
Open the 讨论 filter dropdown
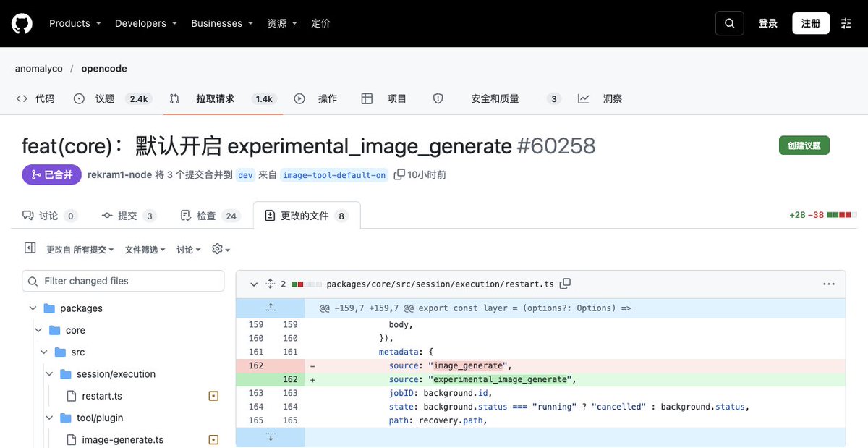click(x=190, y=249)
